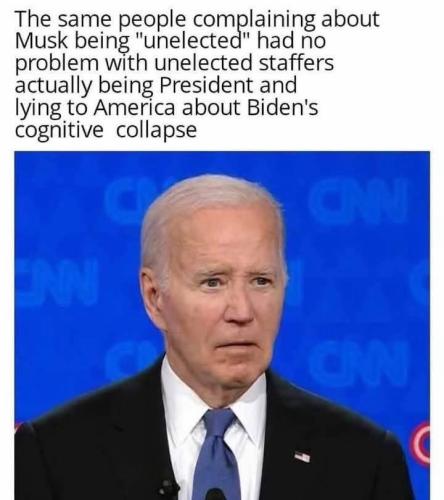Select the clip-on microphone on the jacket

[x=167, y=489]
